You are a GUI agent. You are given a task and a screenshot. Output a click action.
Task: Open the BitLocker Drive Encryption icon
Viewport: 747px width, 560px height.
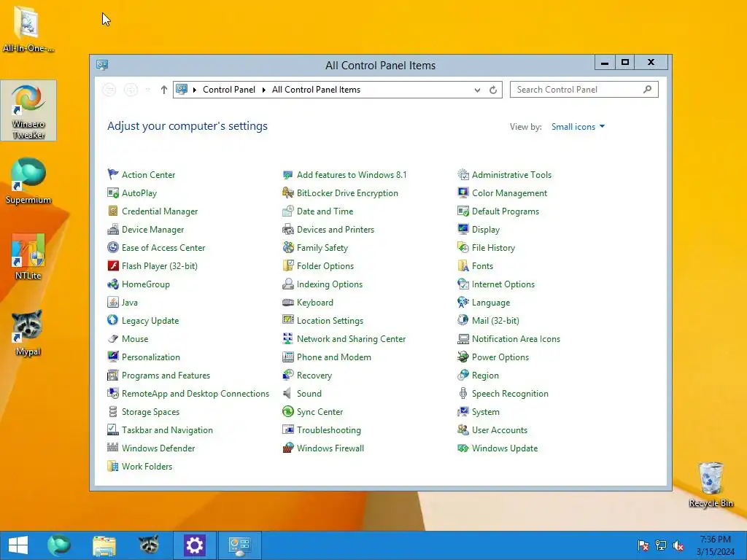coord(287,192)
